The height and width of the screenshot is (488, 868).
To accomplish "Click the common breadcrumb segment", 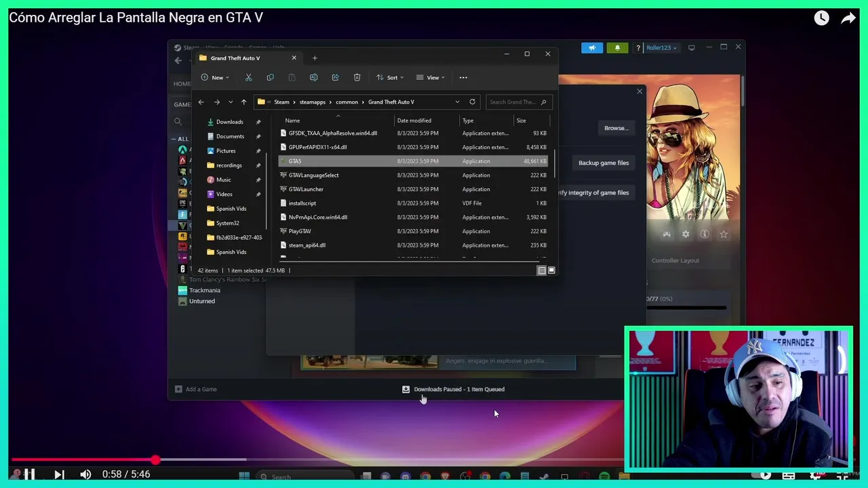I will tap(347, 102).
